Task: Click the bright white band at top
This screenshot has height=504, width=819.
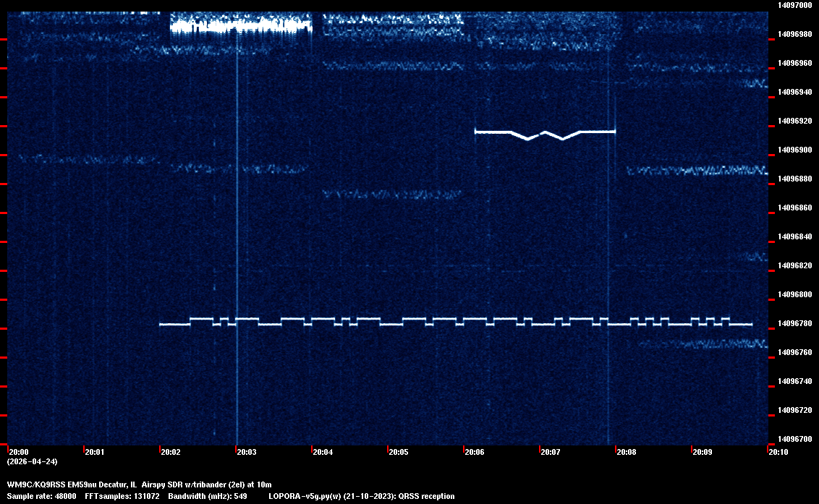Action: [240, 27]
